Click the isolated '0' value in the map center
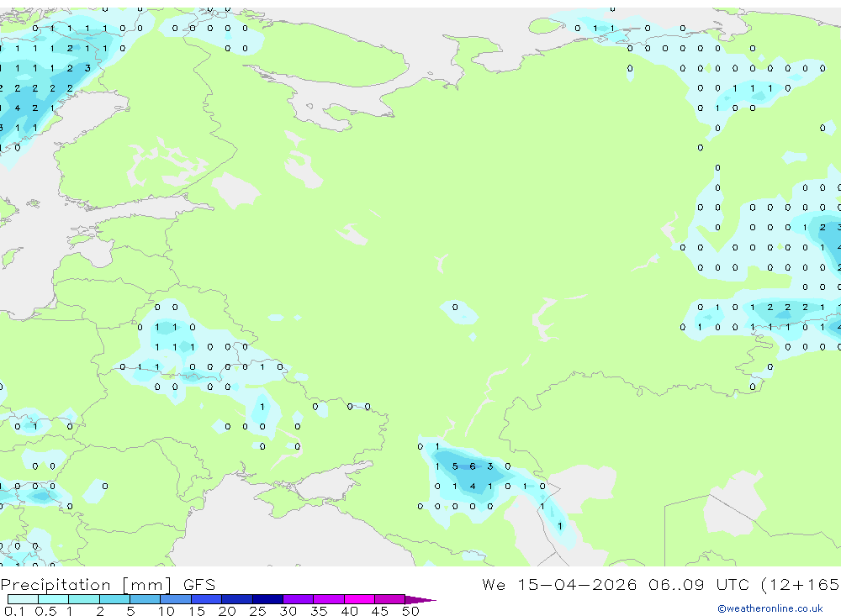This screenshot has width=841, height=616. (455, 308)
